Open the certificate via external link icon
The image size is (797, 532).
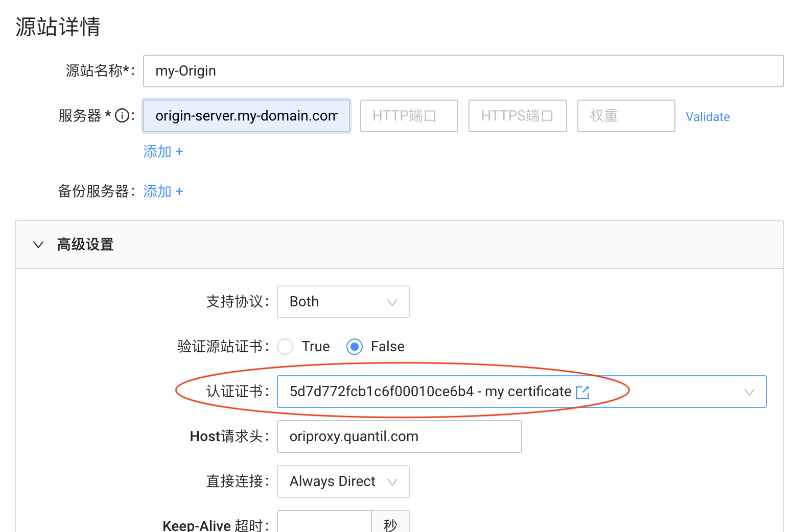583,392
